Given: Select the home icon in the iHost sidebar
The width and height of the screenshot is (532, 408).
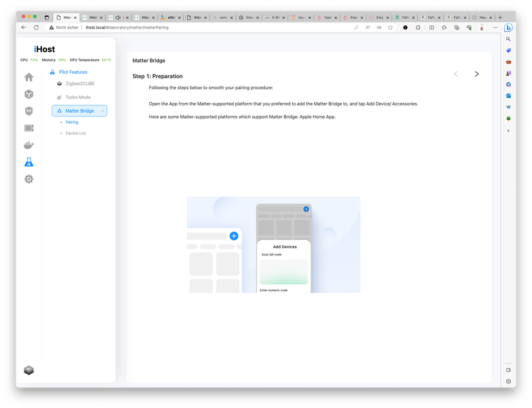Looking at the screenshot, I should tap(28, 76).
